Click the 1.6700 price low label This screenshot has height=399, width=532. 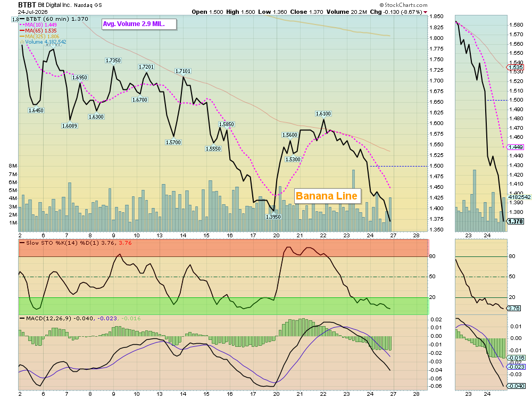[140, 100]
